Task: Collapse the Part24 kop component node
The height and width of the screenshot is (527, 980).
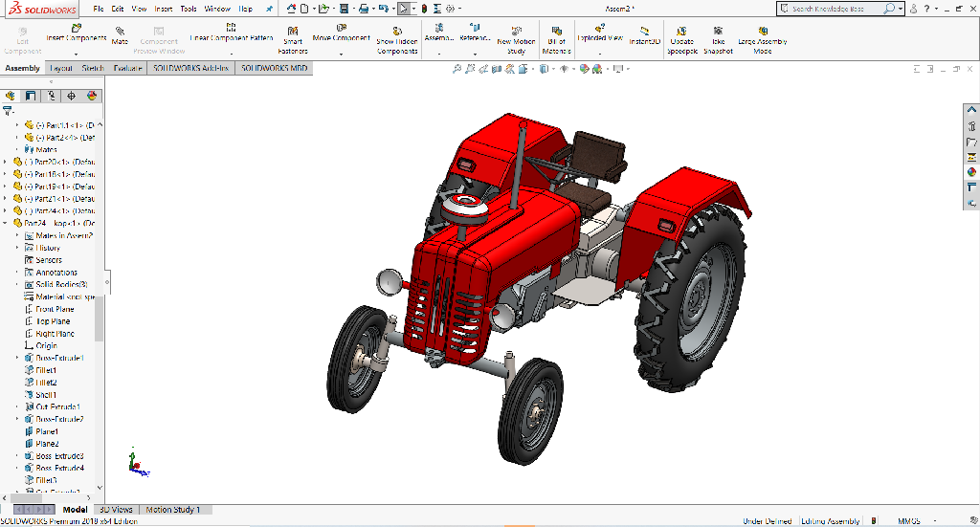Action: (x=6, y=223)
